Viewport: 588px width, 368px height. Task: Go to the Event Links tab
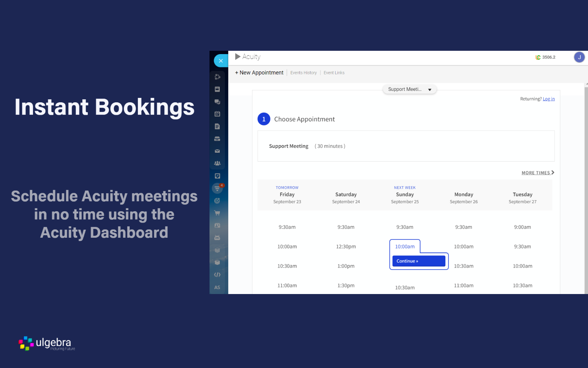pyautogui.click(x=334, y=73)
